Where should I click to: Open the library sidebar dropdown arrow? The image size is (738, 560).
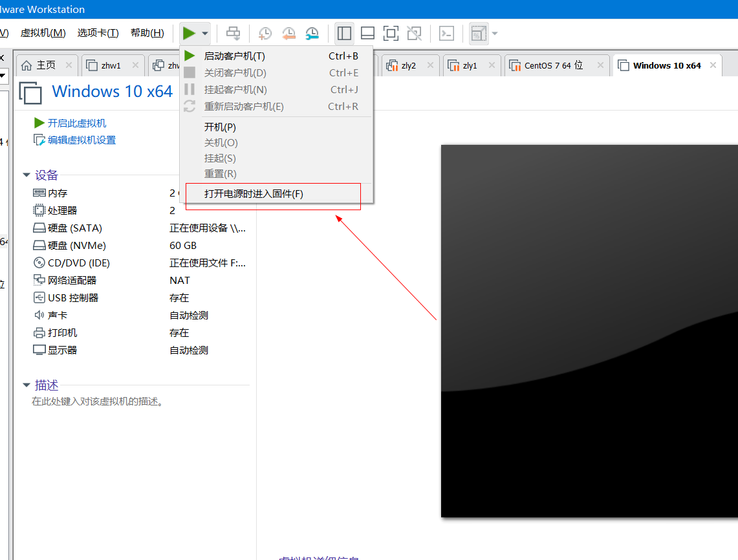[3, 75]
